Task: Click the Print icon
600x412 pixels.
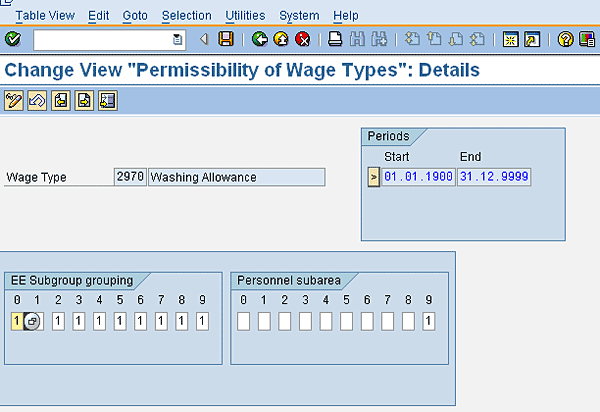Action: pos(335,39)
